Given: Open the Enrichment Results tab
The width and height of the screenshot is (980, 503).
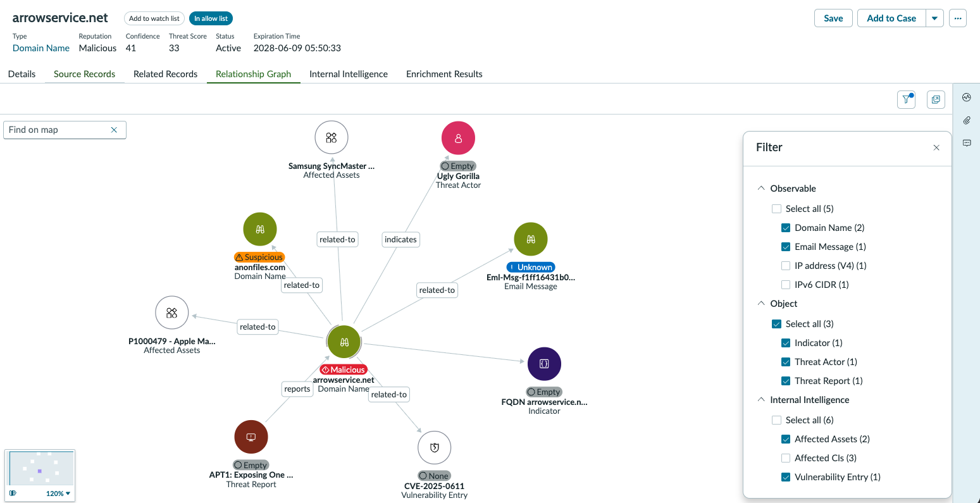Looking at the screenshot, I should coord(444,74).
